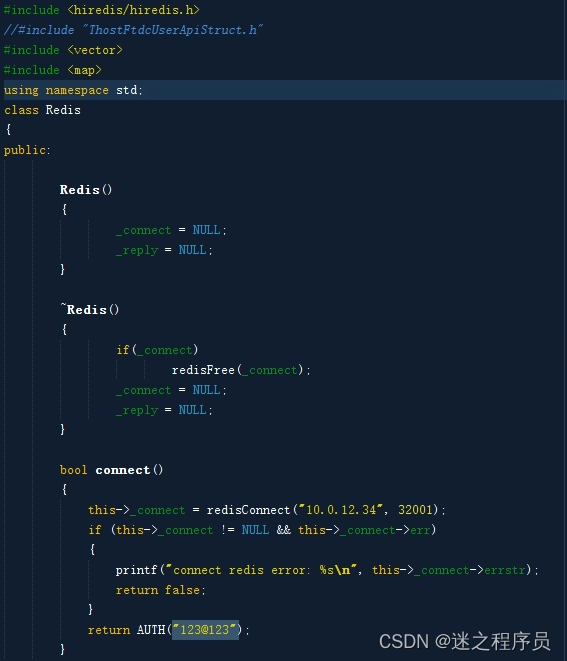Image resolution: width=567 pixels, height=661 pixels.
Task: Click the printf 'connect redis error' line
Action: click(x=327, y=570)
